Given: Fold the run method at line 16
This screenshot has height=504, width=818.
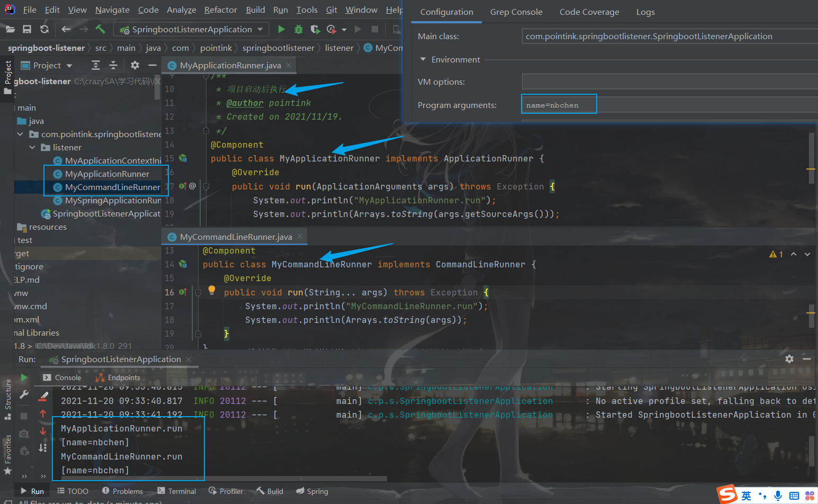Looking at the screenshot, I should point(198,292).
